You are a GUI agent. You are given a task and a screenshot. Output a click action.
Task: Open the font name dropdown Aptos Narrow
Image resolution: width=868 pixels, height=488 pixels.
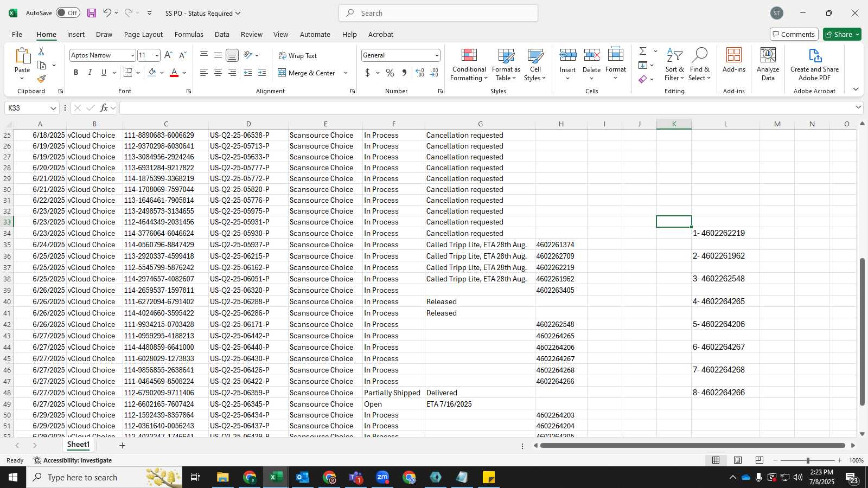[132, 55]
